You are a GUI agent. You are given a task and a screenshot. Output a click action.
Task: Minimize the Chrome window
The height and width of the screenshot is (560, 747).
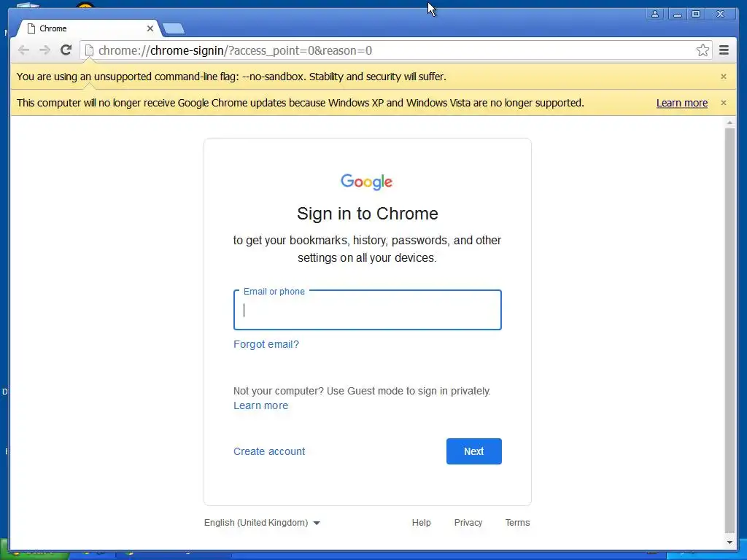(x=676, y=15)
